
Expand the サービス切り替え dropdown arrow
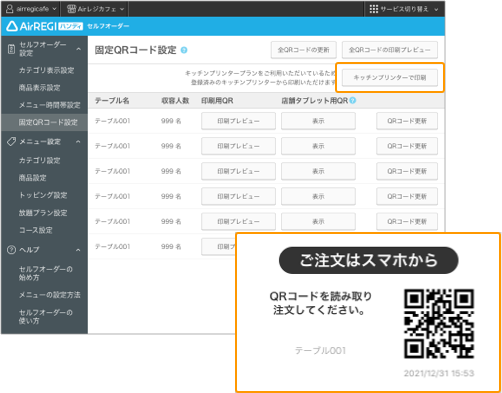tap(436, 10)
